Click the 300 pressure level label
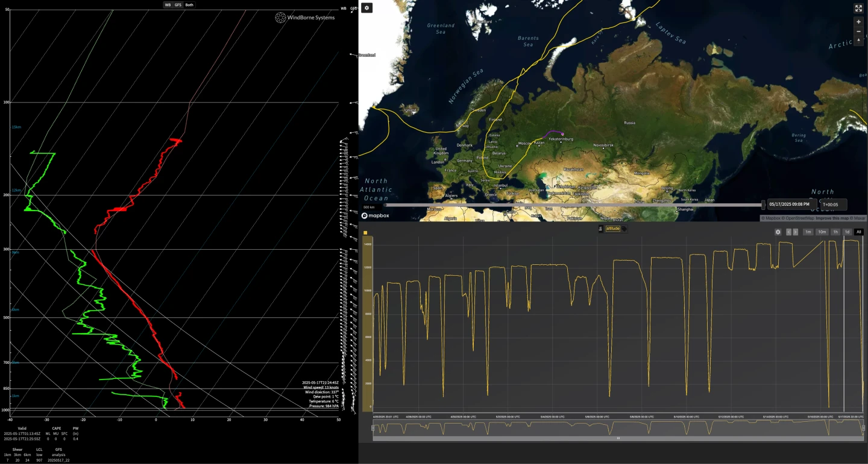This screenshot has height=464, width=868. click(x=7, y=249)
